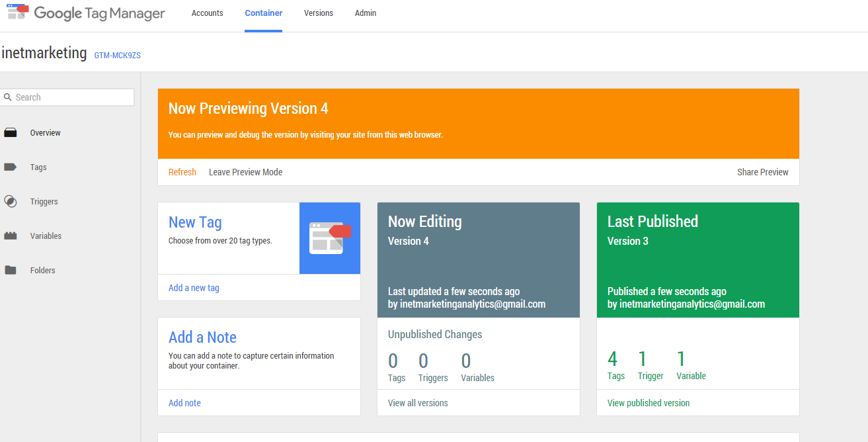Click the Now Editing Version 4 card
The image size is (868, 442).
coord(479,260)
